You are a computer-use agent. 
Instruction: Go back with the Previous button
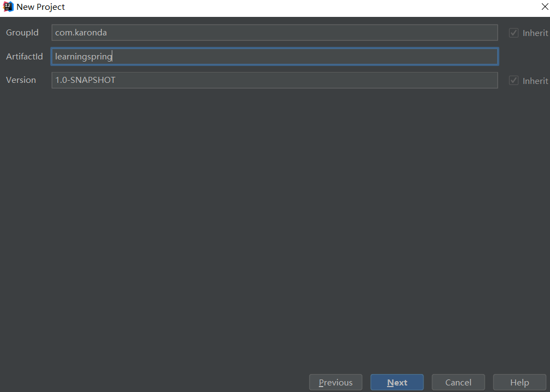tap(335, 382)
